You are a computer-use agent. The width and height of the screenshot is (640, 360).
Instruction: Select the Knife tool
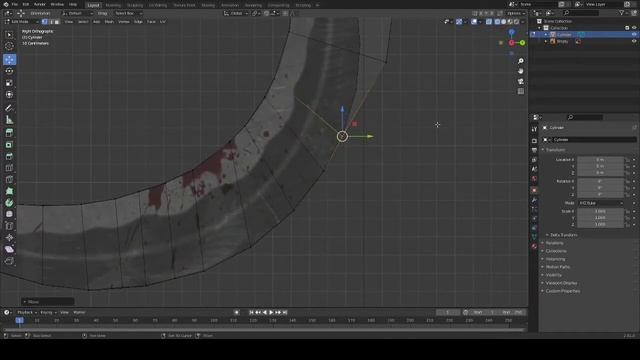click(9, 180)
